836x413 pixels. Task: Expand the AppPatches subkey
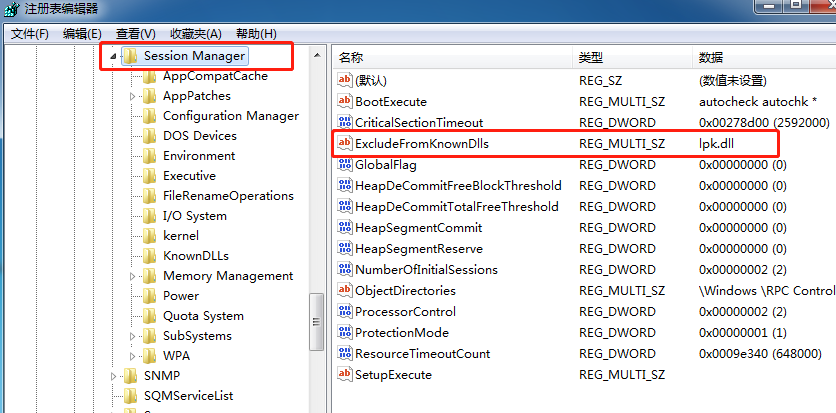click(133, 97)
